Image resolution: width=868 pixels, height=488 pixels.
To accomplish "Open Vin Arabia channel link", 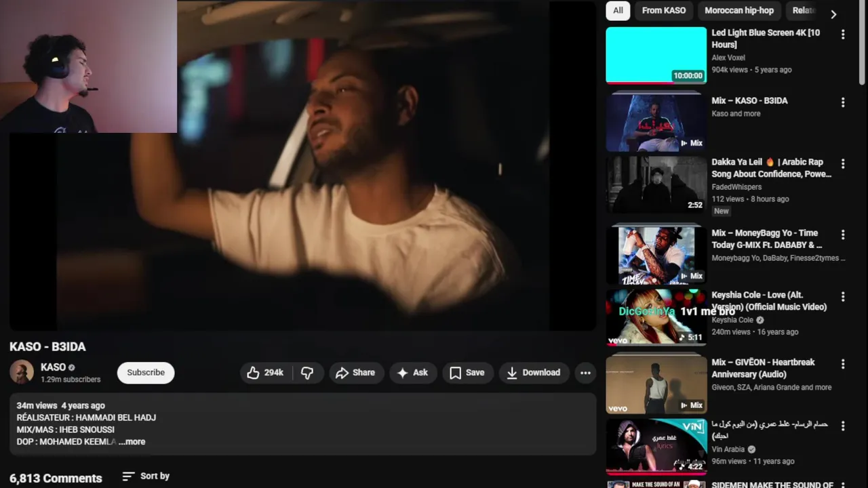I will (x=728, y=449).
